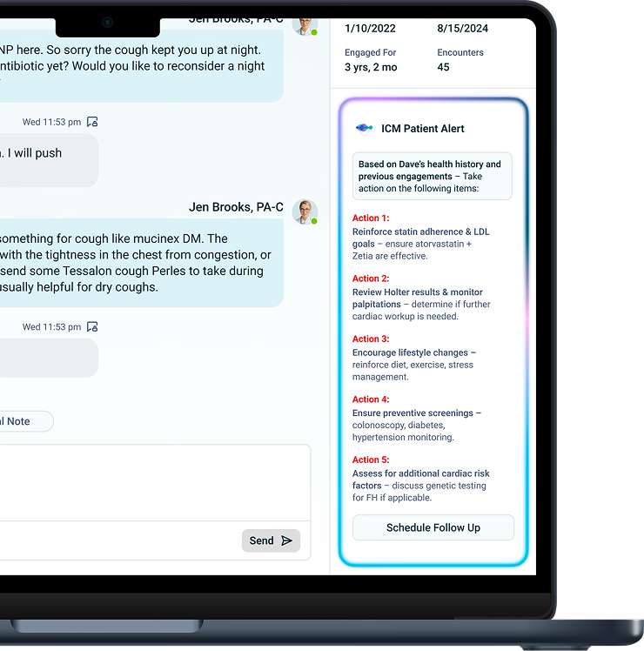Click the ICM Patient Alert logo icon
Screen dimensions: 644x651
tap(364, 129)
